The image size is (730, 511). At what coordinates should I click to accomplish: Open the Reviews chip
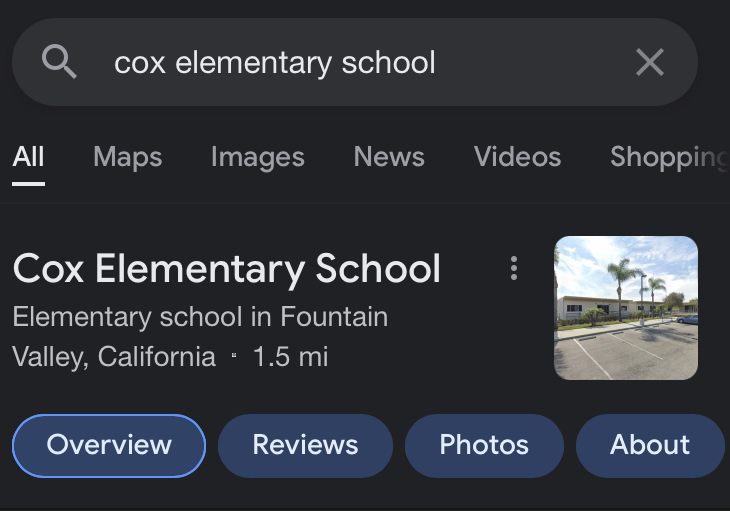click(x=305, y=445)
